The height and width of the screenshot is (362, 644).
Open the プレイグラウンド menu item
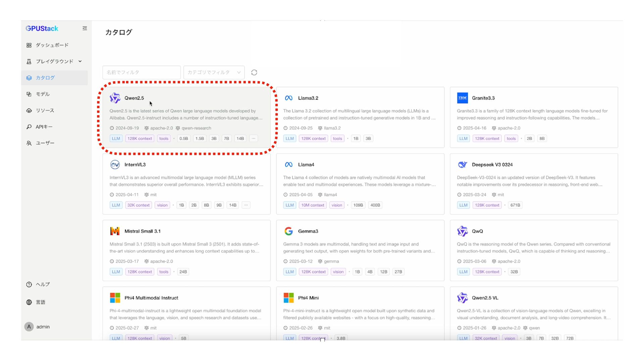tap(54, 61)
